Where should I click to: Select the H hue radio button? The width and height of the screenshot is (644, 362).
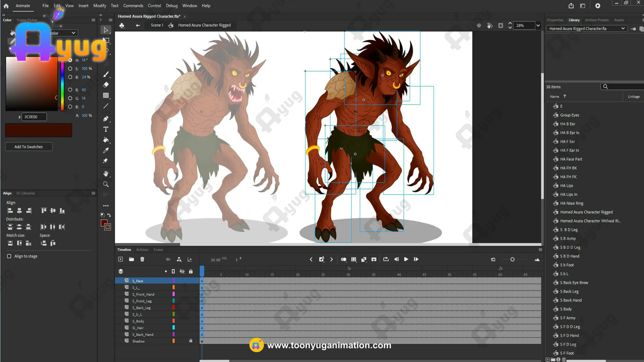point(70,60)
